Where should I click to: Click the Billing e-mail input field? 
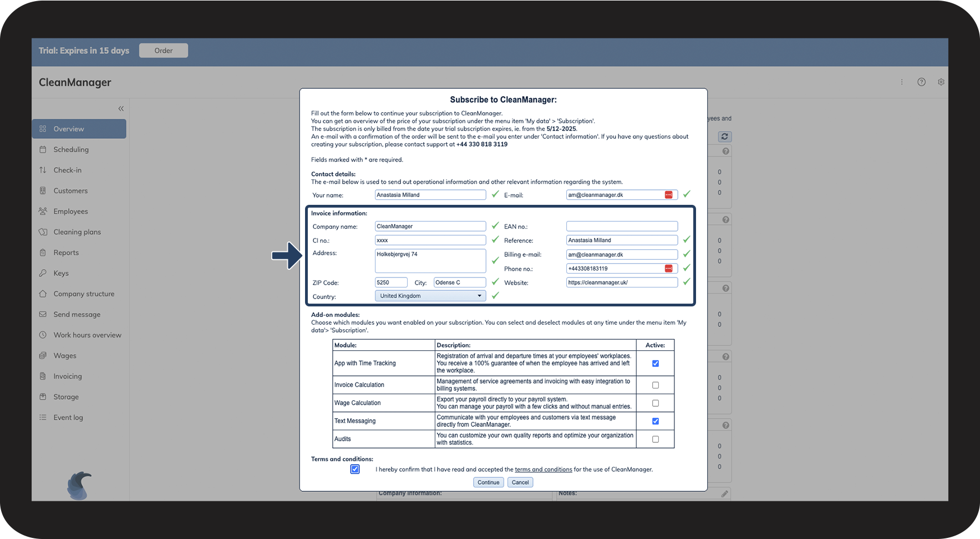click(622, 255)
